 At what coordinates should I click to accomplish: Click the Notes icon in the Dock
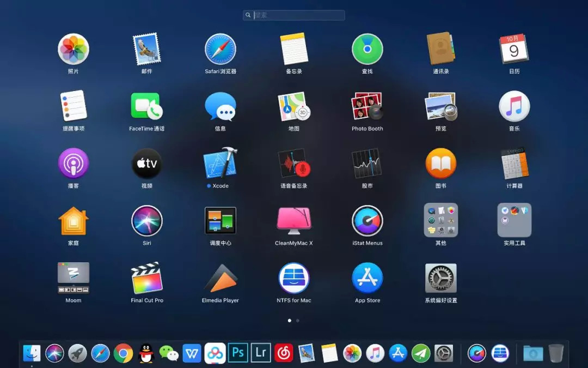pos(329,353)
